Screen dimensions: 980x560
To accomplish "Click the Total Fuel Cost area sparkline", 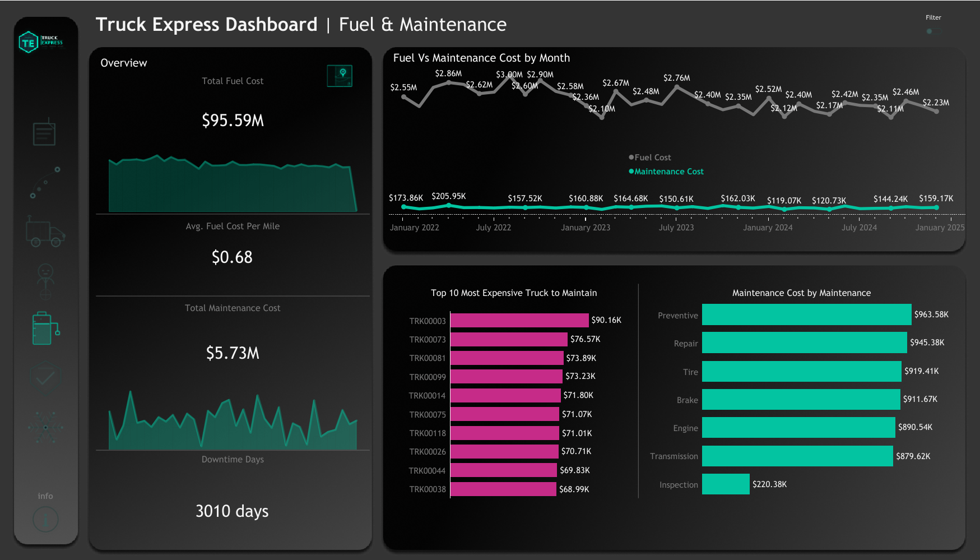I will click(233, 183).
